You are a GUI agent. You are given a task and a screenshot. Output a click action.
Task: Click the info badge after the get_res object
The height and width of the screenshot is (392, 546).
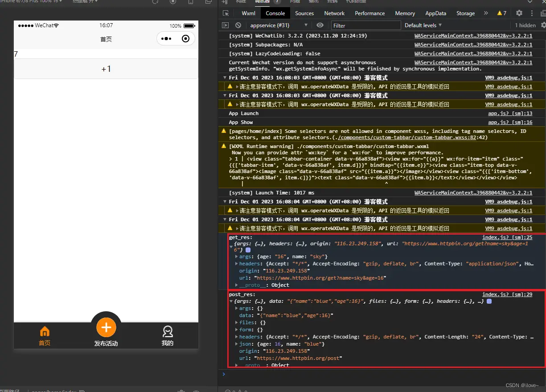click(248, 250)
